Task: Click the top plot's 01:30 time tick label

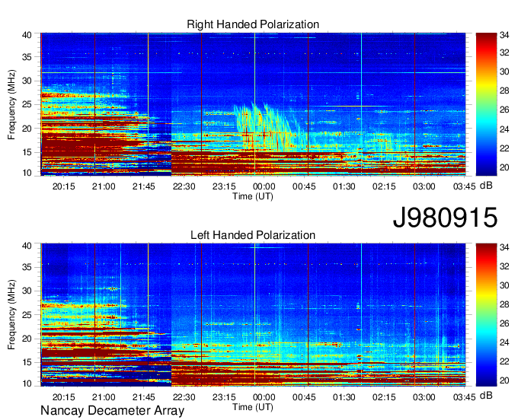Action: coord(344,186)
